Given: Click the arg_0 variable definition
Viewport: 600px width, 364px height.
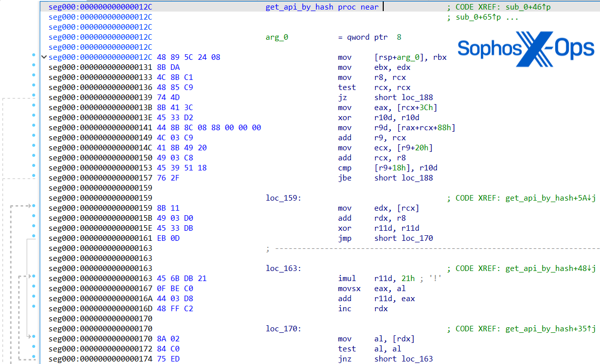Looking at the screenshot, I should (277, 37).
